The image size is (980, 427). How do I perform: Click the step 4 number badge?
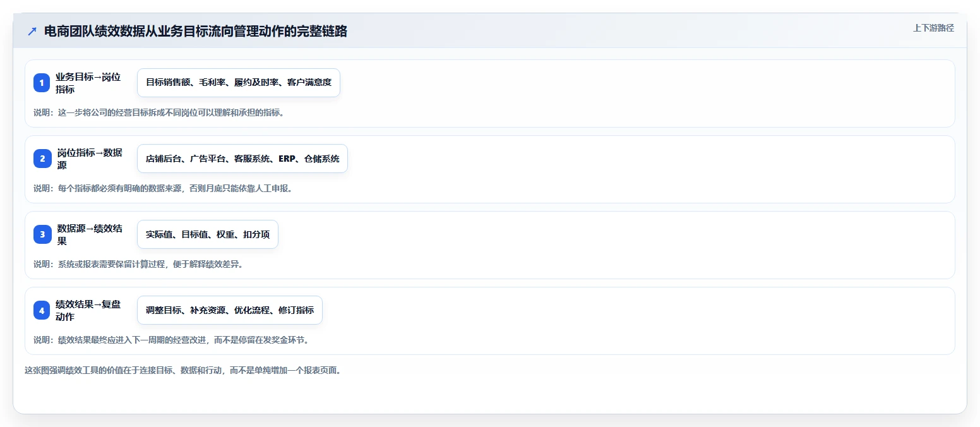coord(42,310)
